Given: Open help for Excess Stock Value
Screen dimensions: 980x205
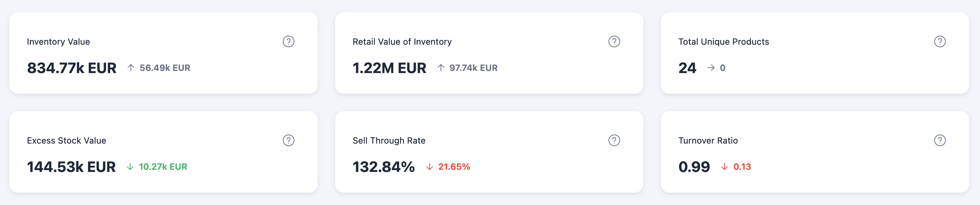Looking at the screenshot, I should [288, 140].
